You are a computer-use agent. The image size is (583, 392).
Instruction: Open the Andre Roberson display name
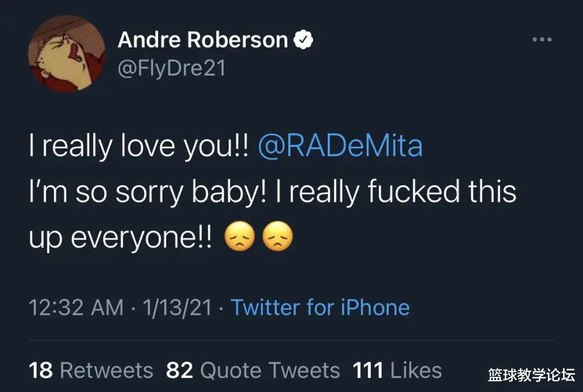(202, 40)
